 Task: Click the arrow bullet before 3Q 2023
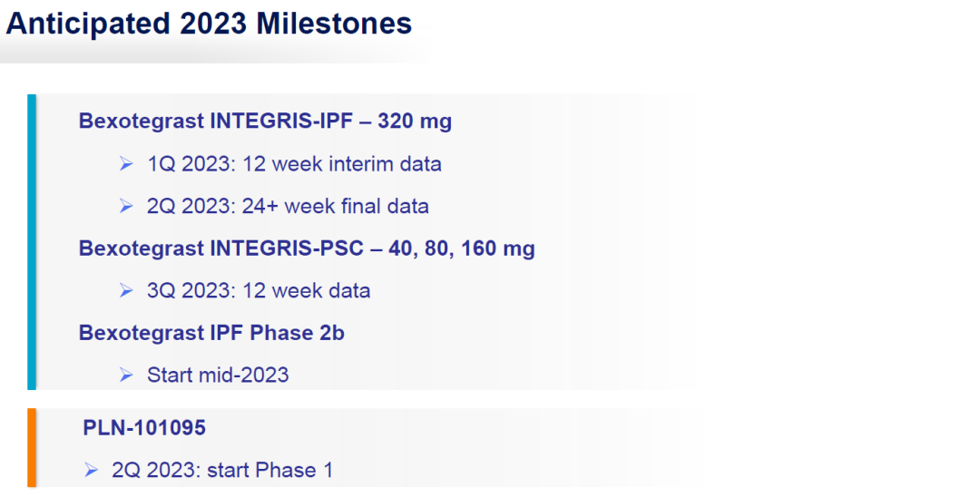click(x=126, y=291)
